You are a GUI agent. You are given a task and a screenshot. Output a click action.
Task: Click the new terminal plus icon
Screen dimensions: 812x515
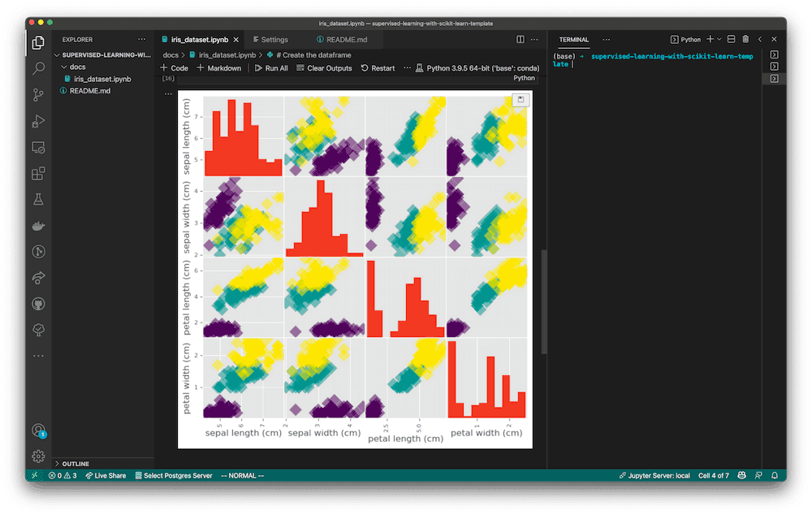click(x=710, y=39)
